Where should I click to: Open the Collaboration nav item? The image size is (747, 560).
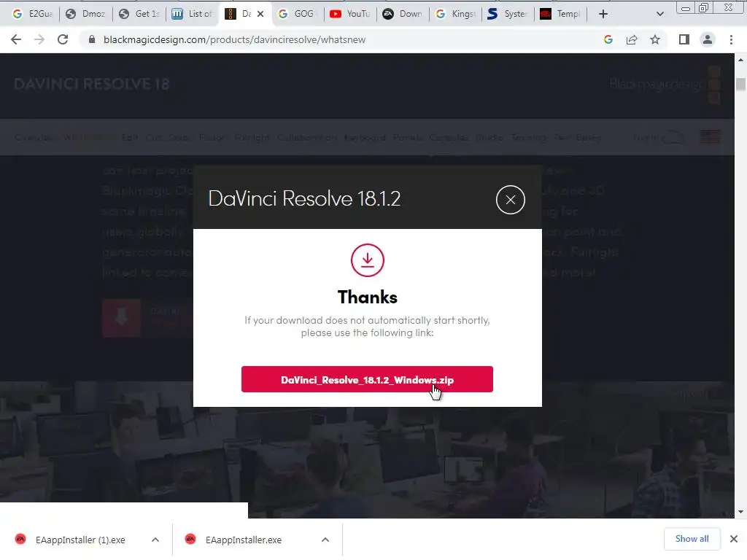click(307, 138)
